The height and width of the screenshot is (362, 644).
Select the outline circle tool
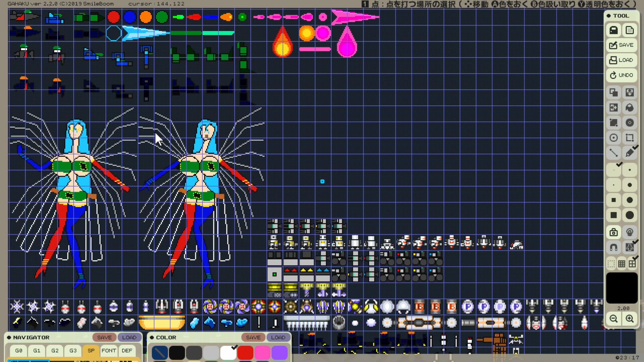613,138
